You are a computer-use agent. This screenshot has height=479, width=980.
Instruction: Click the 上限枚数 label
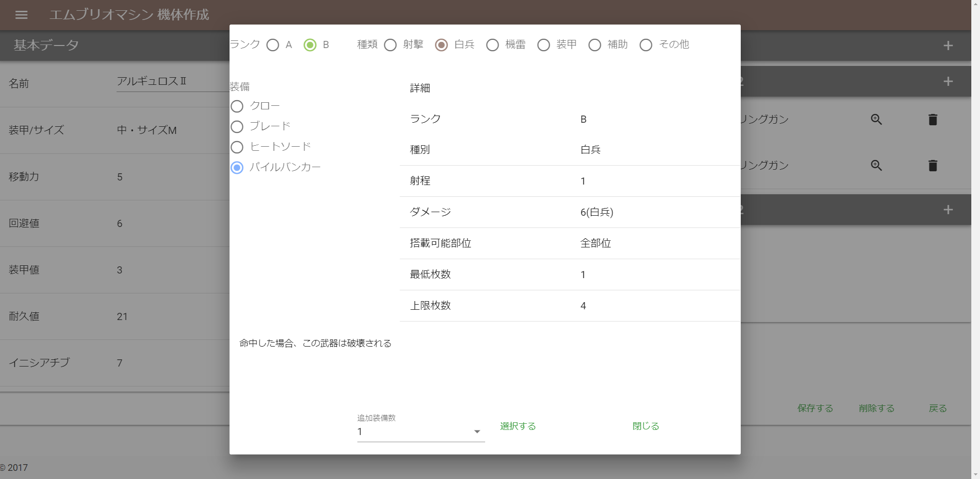[x=430, y=306]
